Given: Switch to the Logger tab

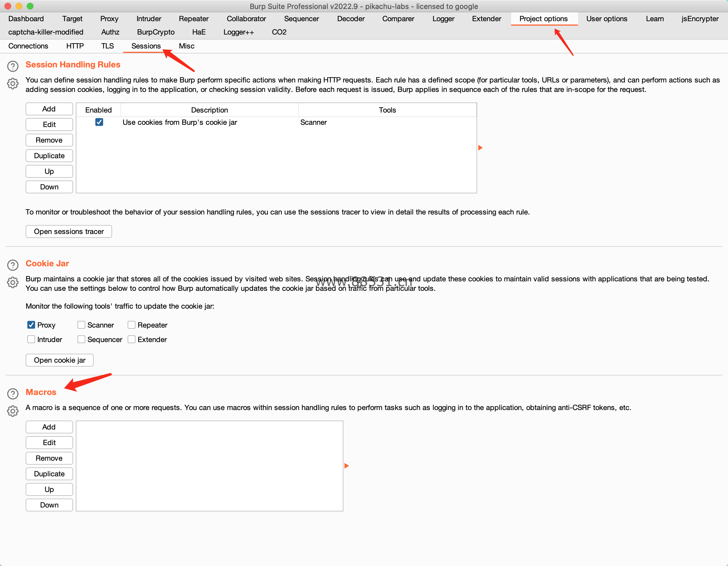Looking at the screenshot, I should pos(443,19).
